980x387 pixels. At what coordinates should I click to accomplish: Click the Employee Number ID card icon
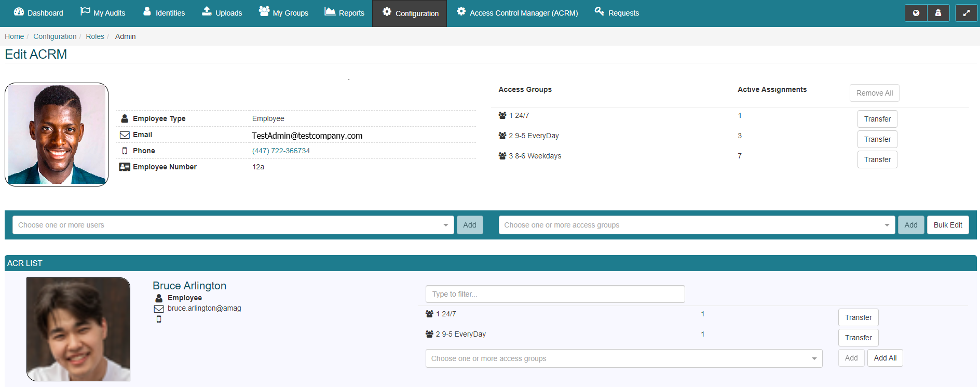(125, 167)
